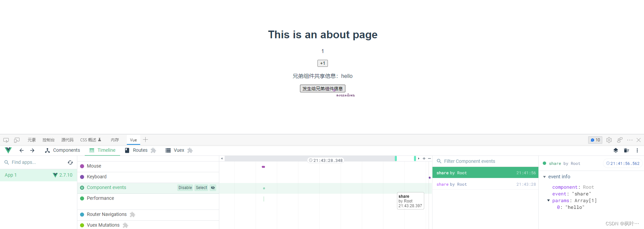Viewport: 644px width, 229px height.
Task: Open the 控制台 devtools tab
Action: tap(48, 140)
